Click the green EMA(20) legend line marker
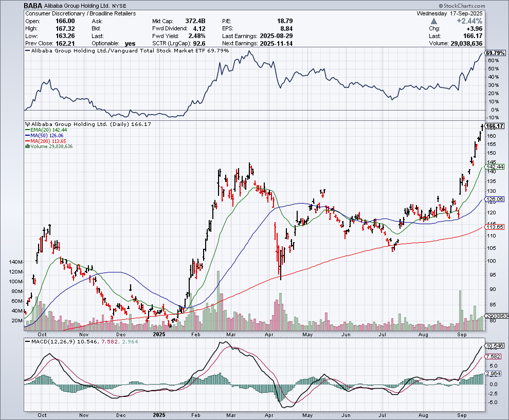This screenshot has height=420, width=509. (x=28, y=130)
